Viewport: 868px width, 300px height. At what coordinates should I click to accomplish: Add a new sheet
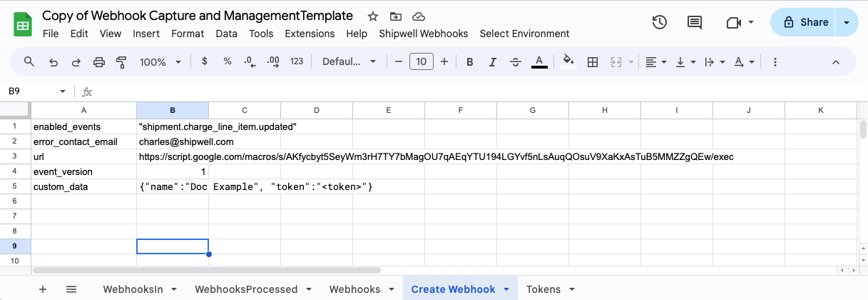tap(43, 289)
